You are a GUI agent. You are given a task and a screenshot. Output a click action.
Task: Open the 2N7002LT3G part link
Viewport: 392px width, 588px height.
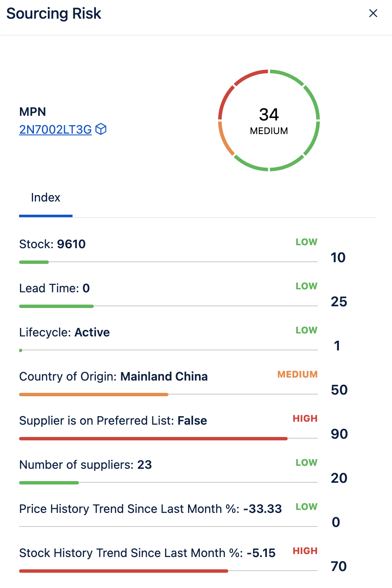click(56, 129)
